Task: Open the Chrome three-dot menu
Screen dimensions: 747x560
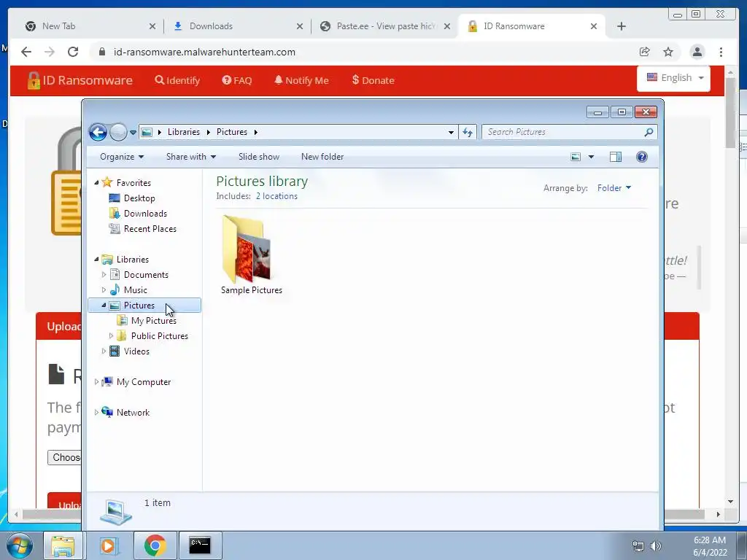Action: click(x=721, y=52)
